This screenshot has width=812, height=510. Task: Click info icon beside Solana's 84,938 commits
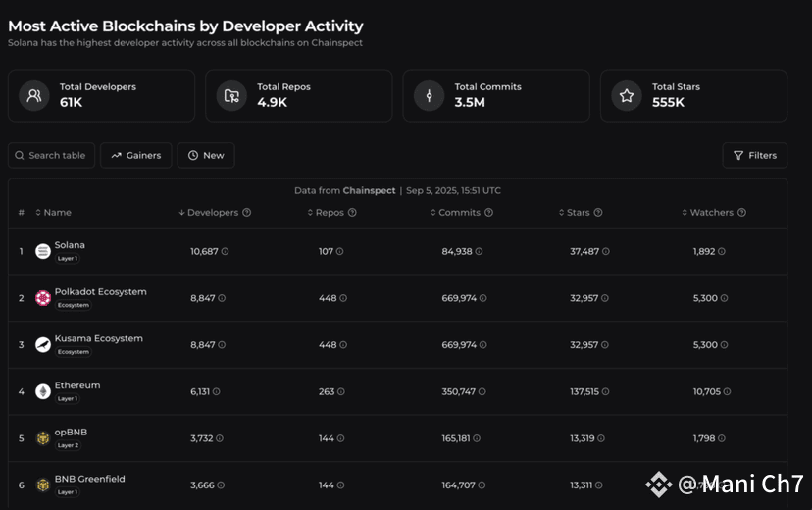(x=479, y=252)
